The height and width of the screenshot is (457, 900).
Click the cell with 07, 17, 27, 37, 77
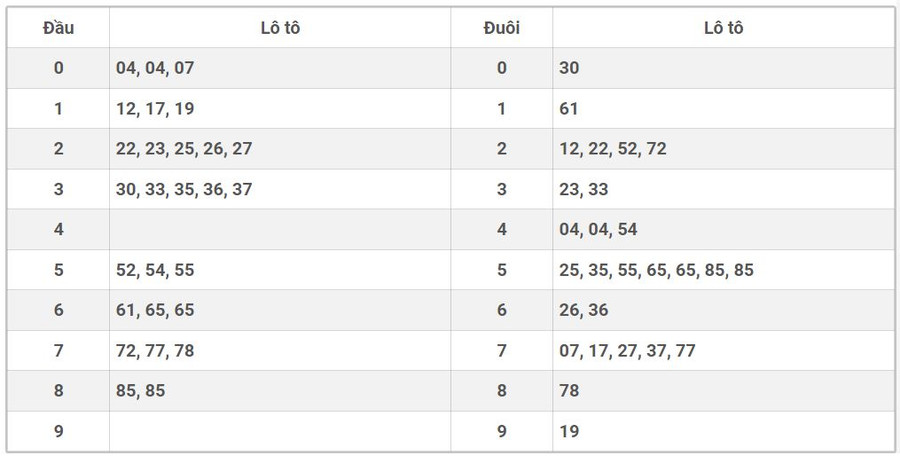[x=627, y=351]
